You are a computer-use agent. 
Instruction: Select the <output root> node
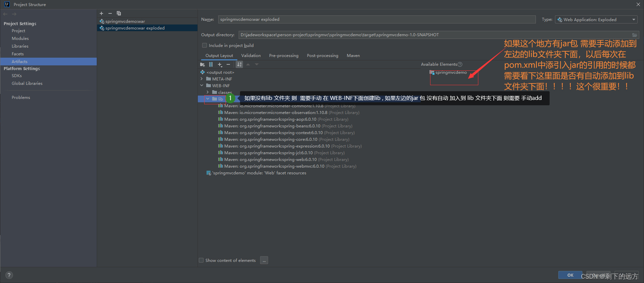pos(220,72)
